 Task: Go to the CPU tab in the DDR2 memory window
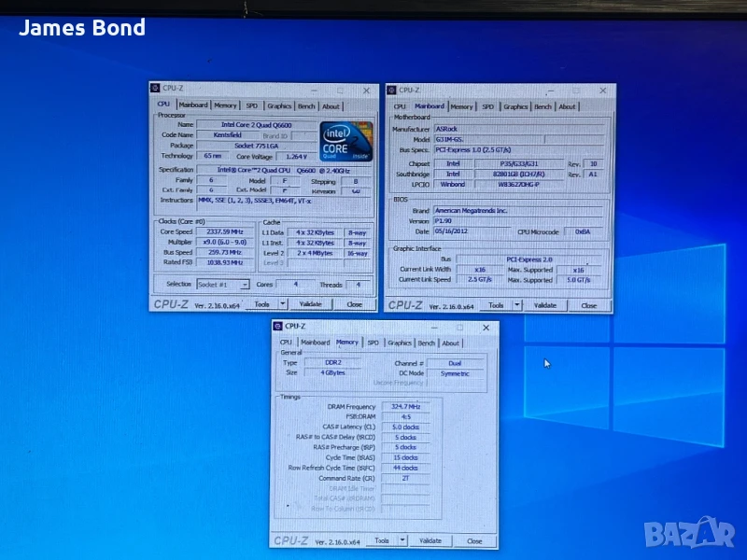[x=286, y=343]
